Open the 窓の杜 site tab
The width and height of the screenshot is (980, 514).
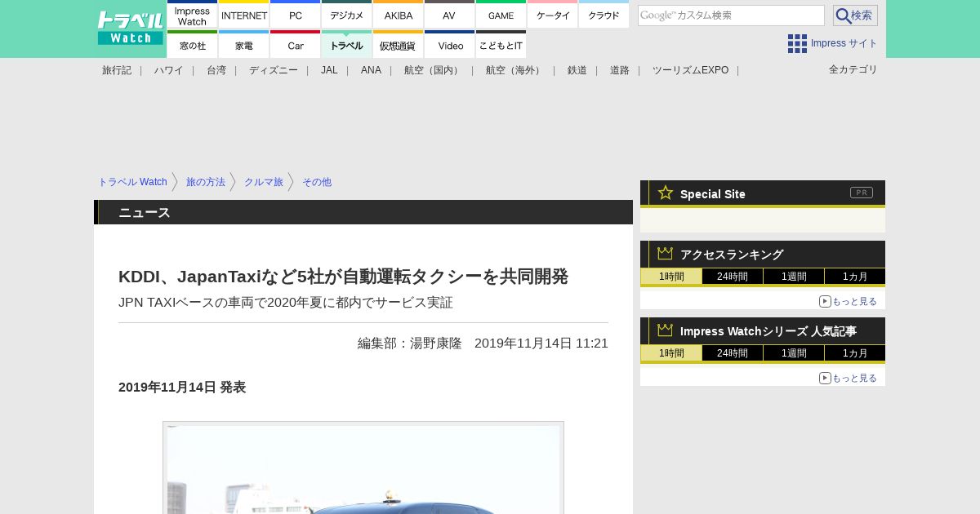tap(193, 45)
